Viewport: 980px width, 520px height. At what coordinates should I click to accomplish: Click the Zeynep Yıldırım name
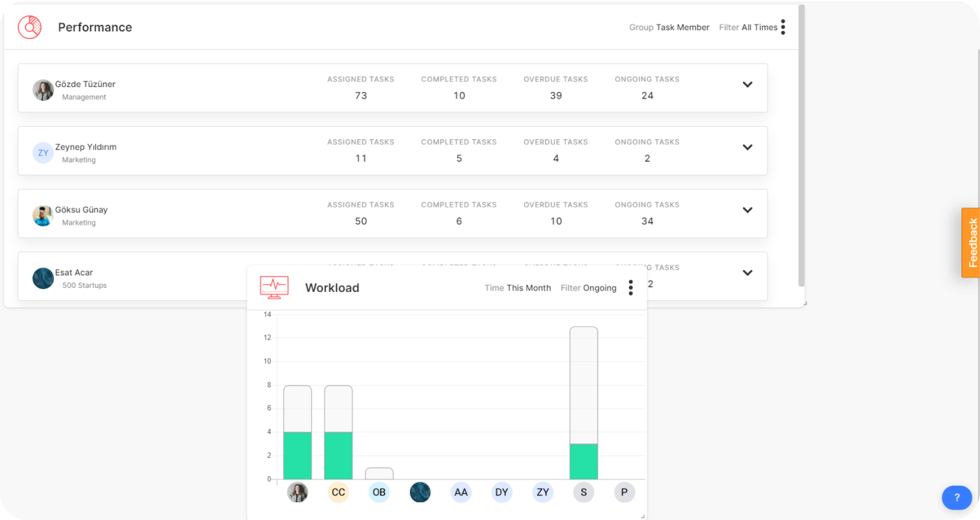point(86,147)
